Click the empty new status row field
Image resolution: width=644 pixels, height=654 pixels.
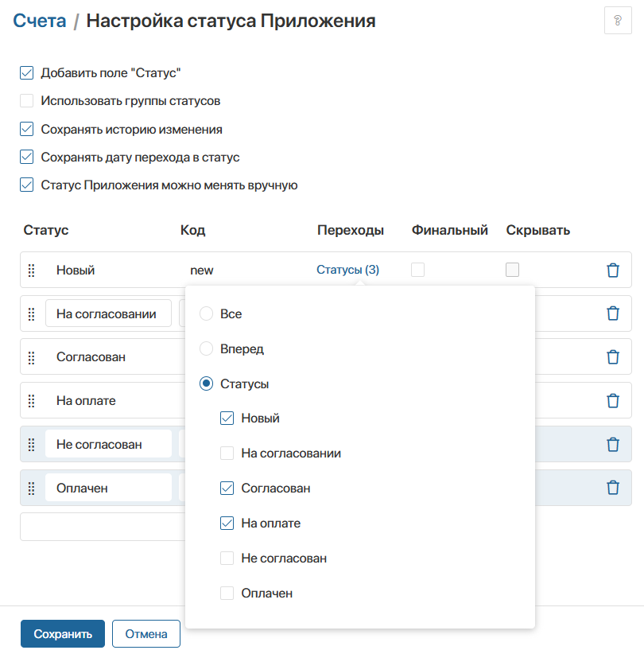(x=103, y=527)
